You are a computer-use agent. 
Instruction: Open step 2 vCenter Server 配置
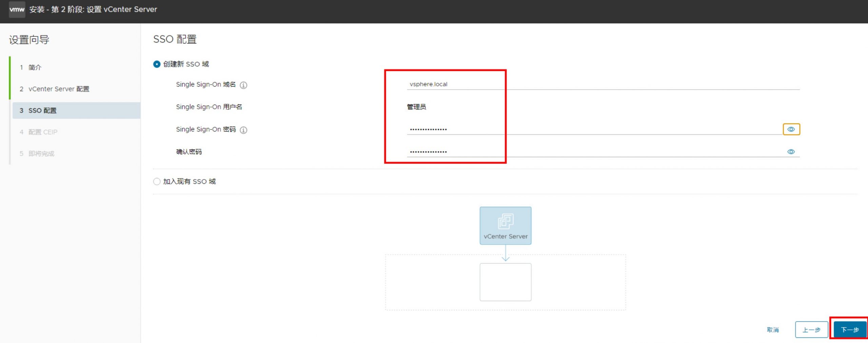click(59, 89)
